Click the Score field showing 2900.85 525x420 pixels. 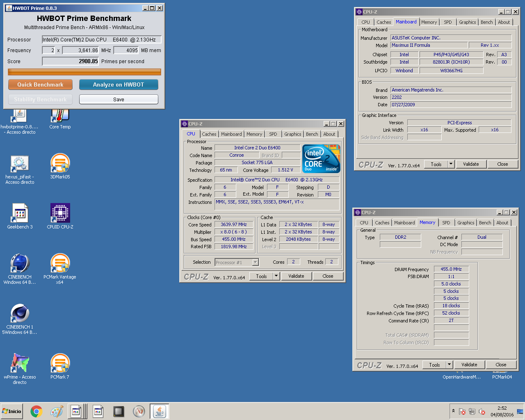71,62
